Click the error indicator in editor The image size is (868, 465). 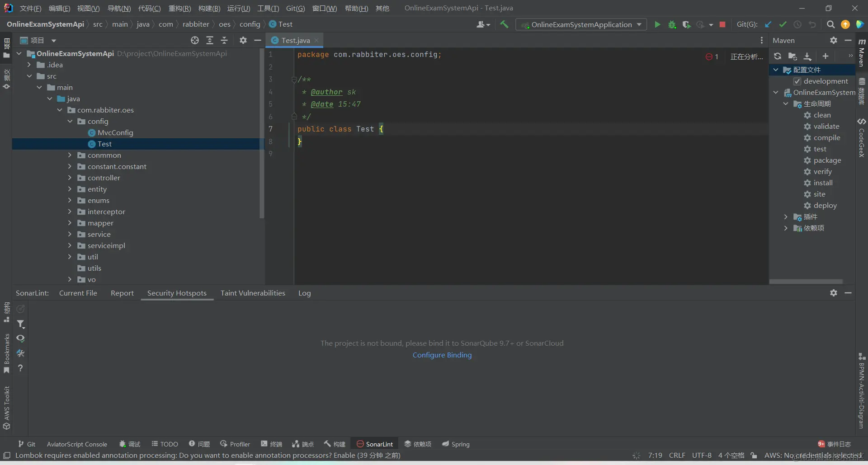[712, 56]
